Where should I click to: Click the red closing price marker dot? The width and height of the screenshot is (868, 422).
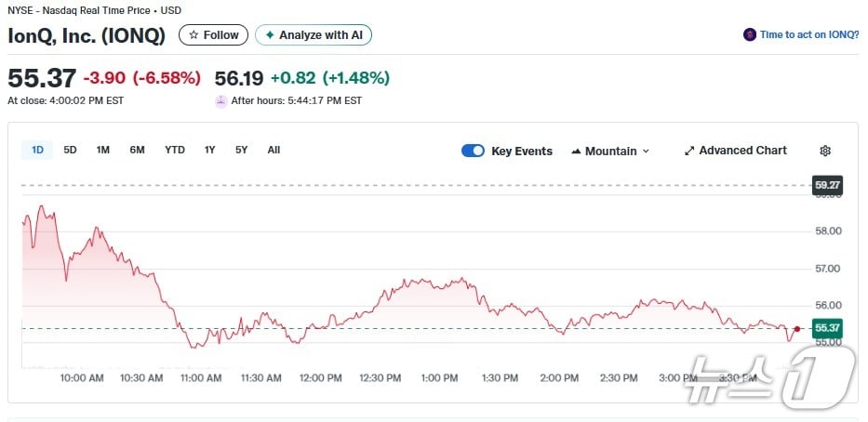(x=797, y=328)
